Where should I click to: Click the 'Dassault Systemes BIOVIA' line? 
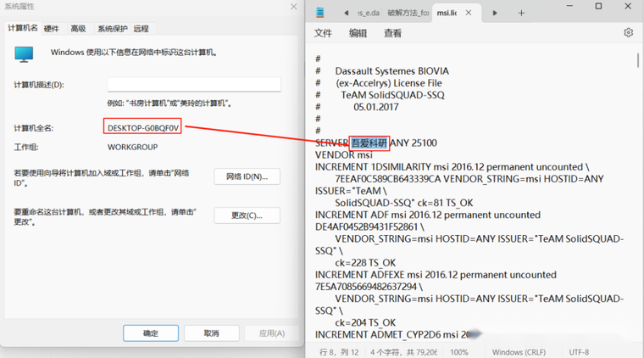tap(391, 71)
